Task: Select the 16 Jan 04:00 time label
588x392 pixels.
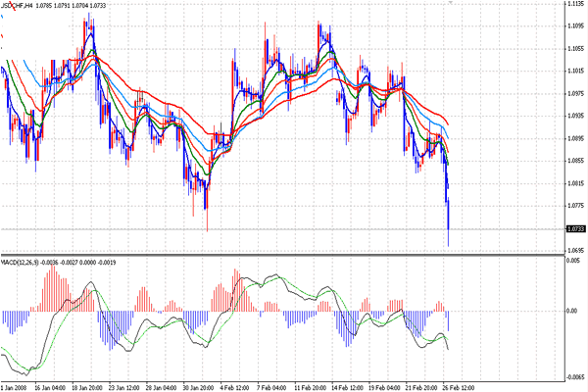Action: click(50, 387)
